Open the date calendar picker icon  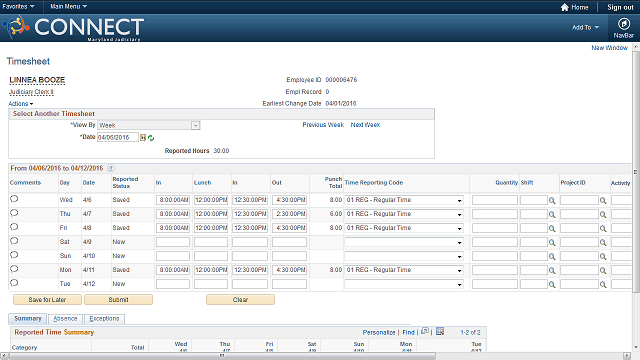143,138
